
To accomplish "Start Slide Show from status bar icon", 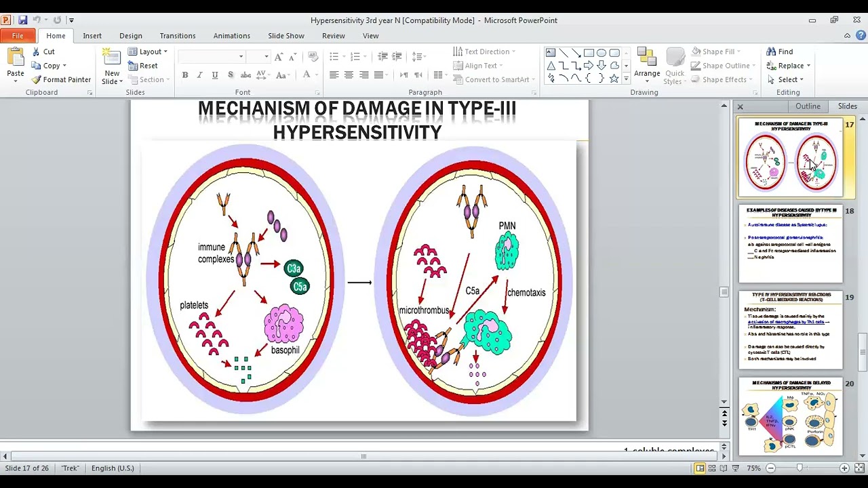I will 735,468.
